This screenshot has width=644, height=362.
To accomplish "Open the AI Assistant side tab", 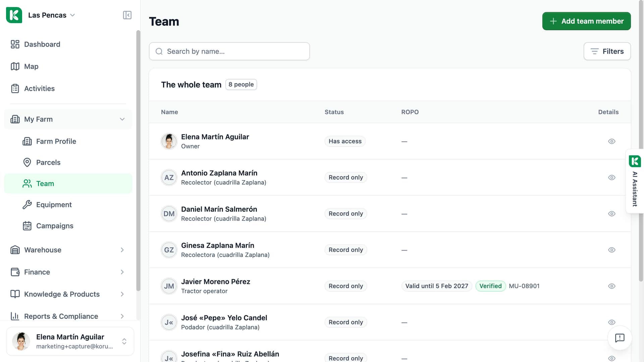I will tap(635, 181).
